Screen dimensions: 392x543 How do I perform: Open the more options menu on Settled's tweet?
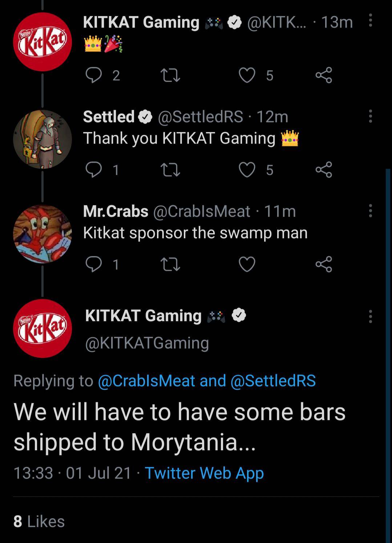click(x=370, y=117)
